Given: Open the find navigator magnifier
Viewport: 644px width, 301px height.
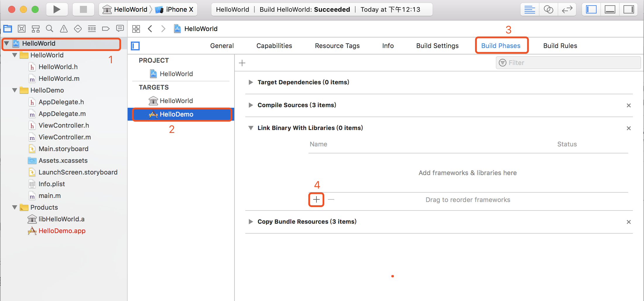Looking at the screenshot, I should 50,29.
